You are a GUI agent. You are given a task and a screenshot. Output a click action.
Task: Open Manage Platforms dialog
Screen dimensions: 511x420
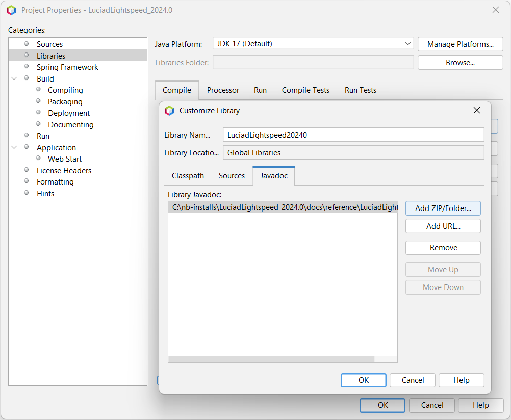(460, 44)
